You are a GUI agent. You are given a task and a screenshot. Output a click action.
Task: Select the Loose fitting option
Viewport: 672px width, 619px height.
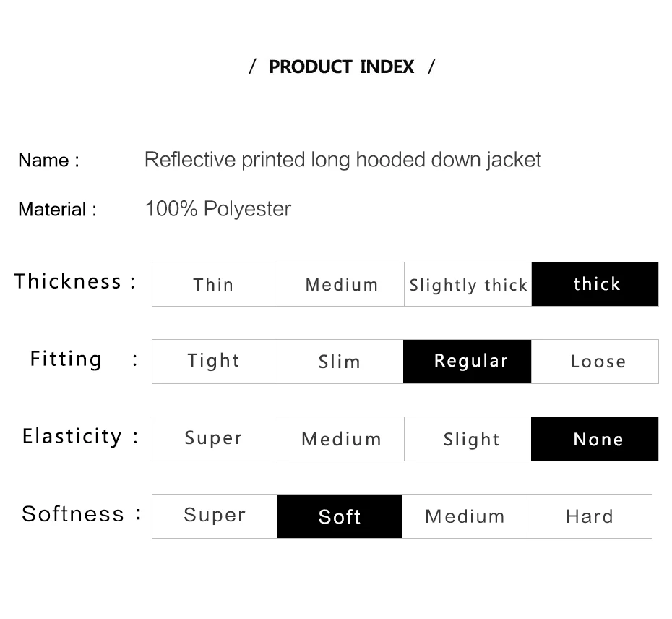(595, 362)
